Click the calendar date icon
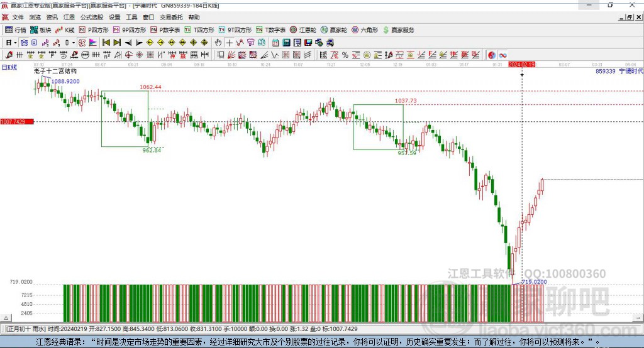 point(275,43)
